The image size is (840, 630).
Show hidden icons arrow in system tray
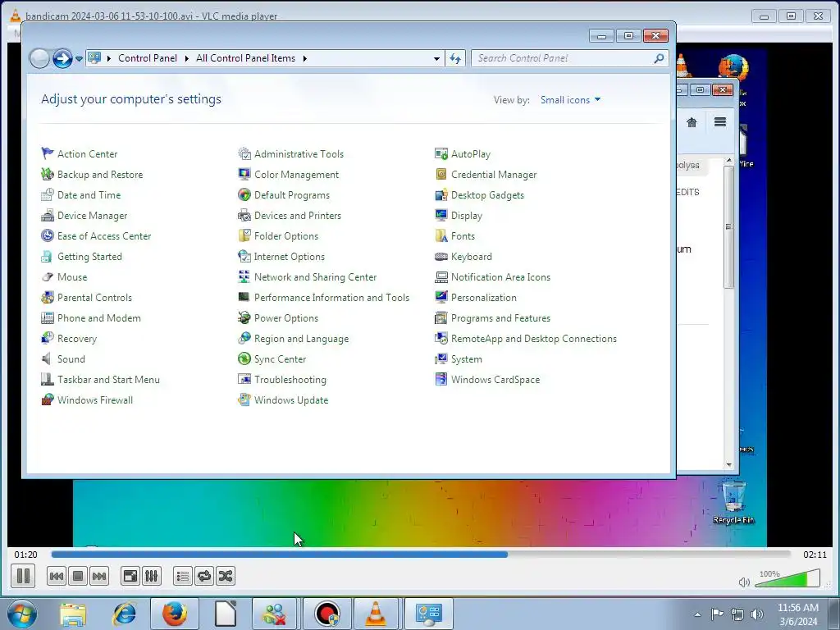(697, 614)
